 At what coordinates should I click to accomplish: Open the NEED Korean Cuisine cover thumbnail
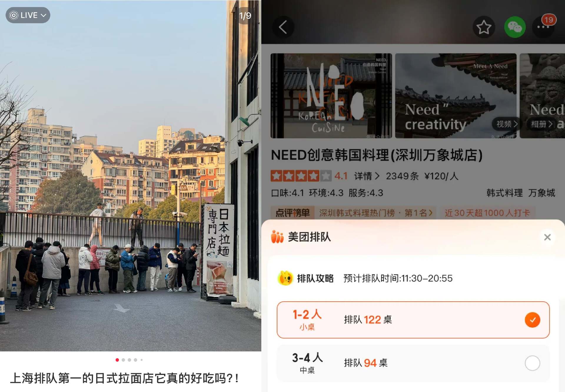(x=331, y=96)
